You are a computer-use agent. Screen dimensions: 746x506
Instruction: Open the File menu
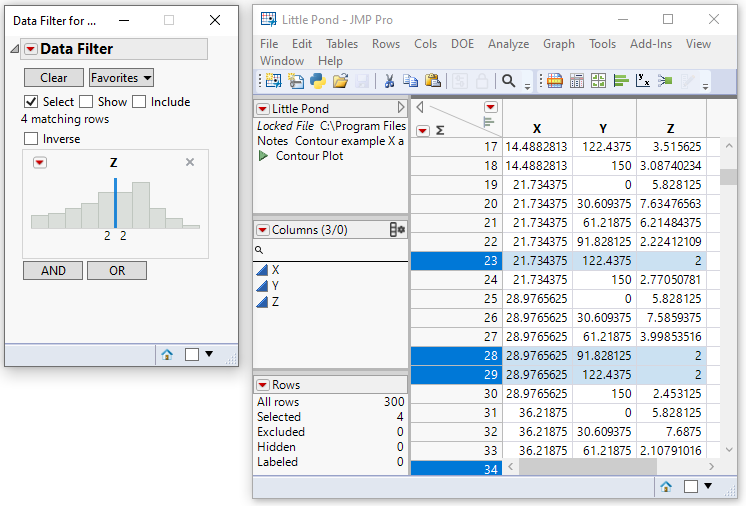[269, 44]
